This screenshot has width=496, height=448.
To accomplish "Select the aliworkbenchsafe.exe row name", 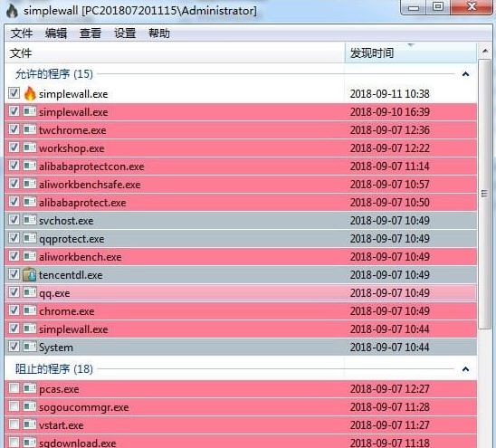I will 90,185.
